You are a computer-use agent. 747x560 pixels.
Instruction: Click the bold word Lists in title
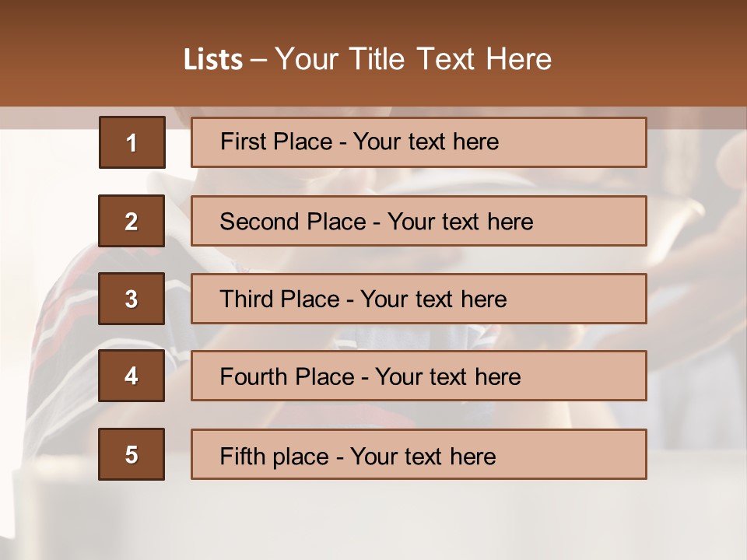212,60
